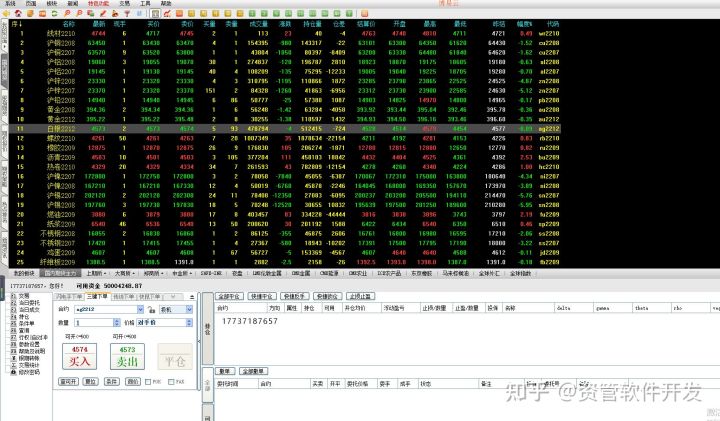Click the 数量 quantity input field

coord(94,323)
